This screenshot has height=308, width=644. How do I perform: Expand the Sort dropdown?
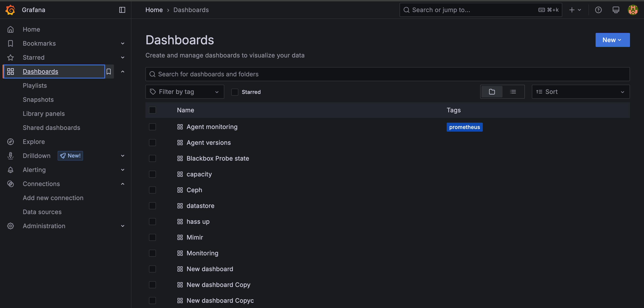580,92
